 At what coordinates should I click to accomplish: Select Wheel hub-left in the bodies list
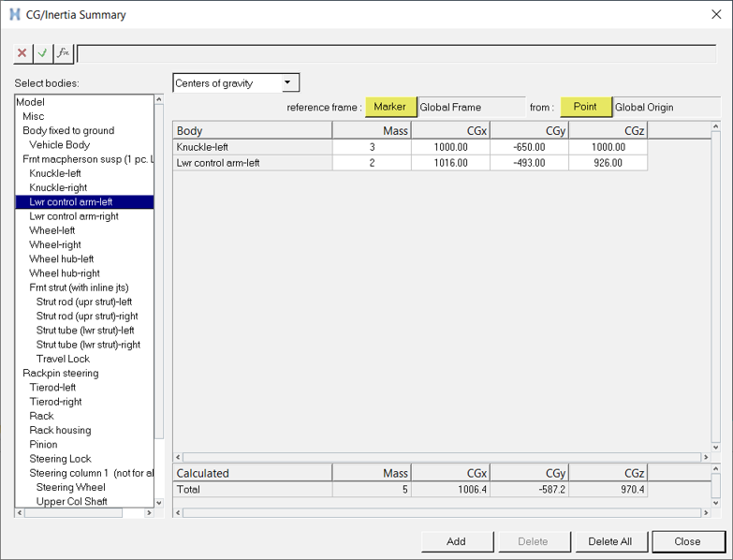pos(61,258)
